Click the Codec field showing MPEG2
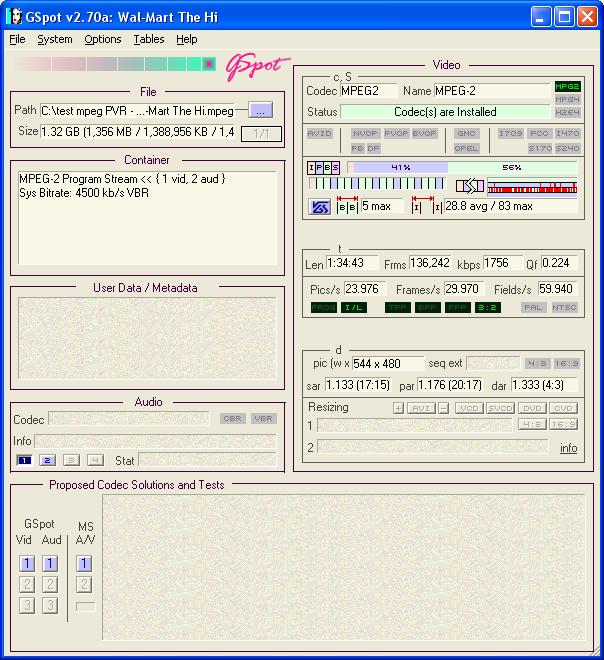The width and height of the screenshot is (604, 660). click(368, 90)
